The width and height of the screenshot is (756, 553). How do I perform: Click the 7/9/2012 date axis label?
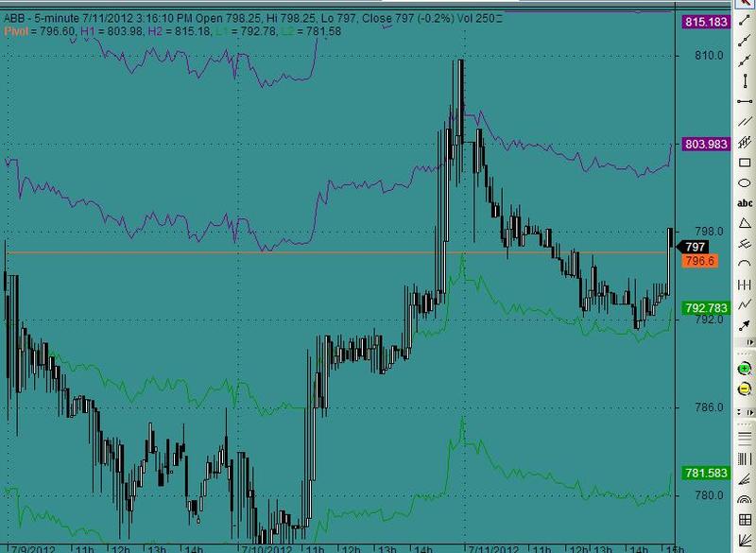pos(33,549)
